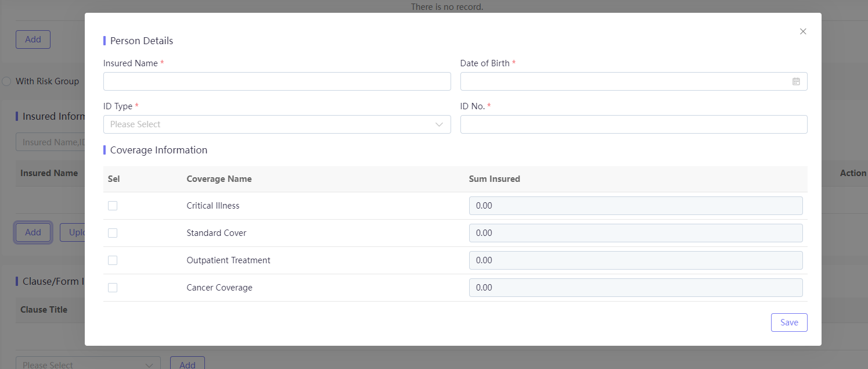Open clause Please Select dropdown at bottom
The image size is (868, 369).
(88, 364)
